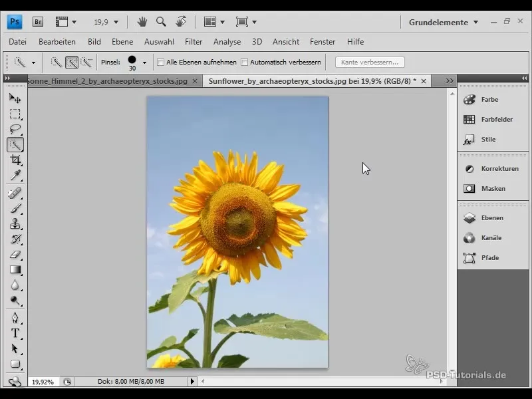This screenshot has height=399, width=532.
Task: Open the status bar info flyout arrow
Action: 192,381
